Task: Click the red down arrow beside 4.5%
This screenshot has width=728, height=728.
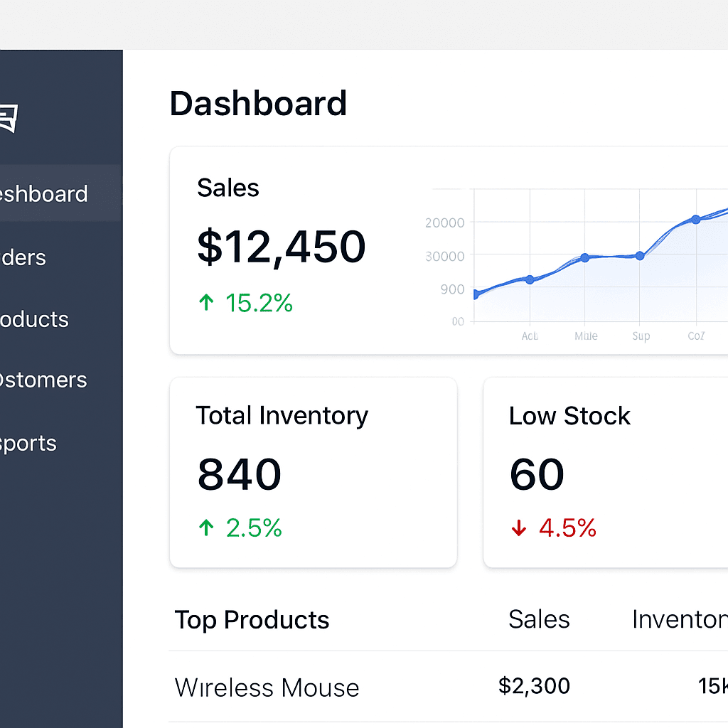Action: (518, 528)
